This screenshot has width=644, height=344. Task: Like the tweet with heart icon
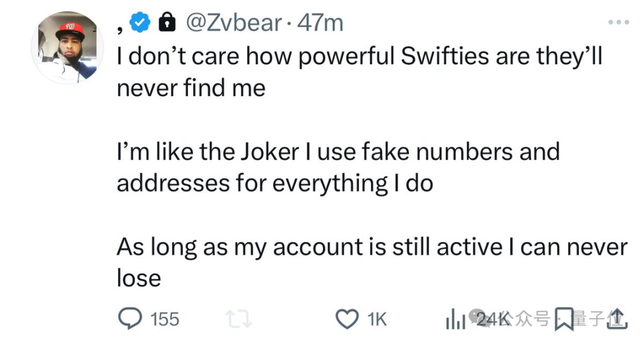[x=347, y=320]
